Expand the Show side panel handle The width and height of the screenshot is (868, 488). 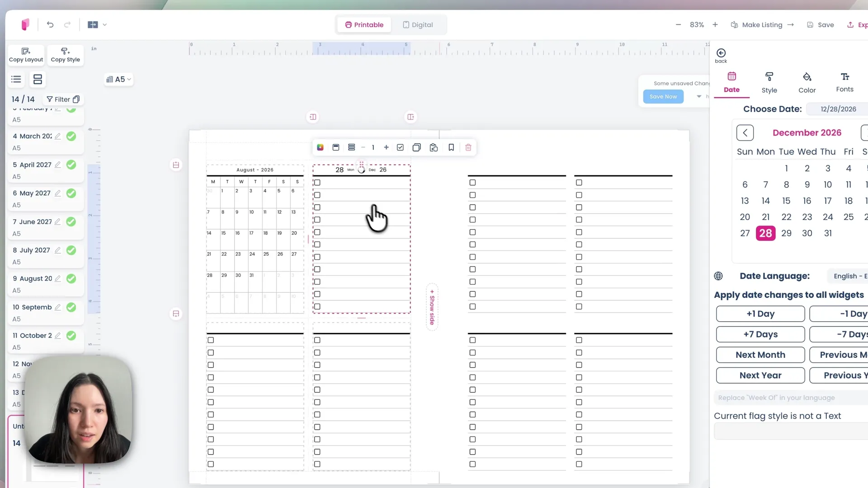(432, 307)
